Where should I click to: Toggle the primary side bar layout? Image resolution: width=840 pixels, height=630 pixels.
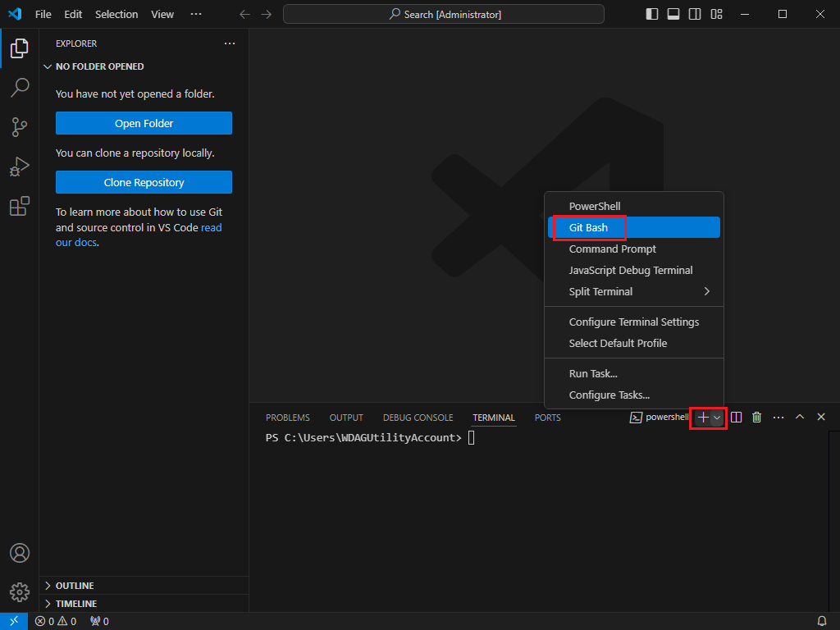(x=652, y=14)
